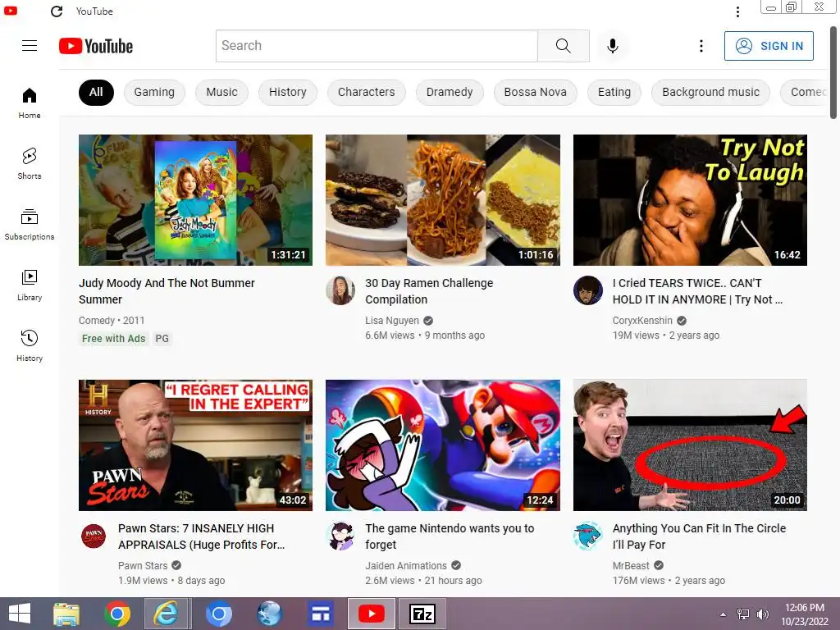
Task: Open 30 Day Ramen Challenge thumbnail
Action: tap(443, 200)
